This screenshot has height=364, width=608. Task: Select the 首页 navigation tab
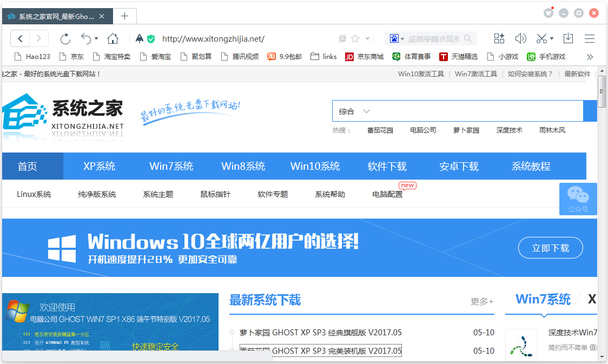click(32, 166)
